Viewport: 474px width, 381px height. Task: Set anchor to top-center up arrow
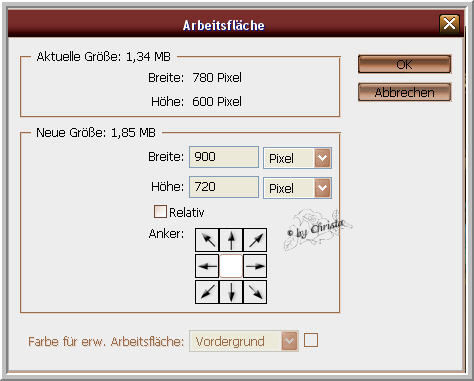pyautogui.click(x=231, y=240)
